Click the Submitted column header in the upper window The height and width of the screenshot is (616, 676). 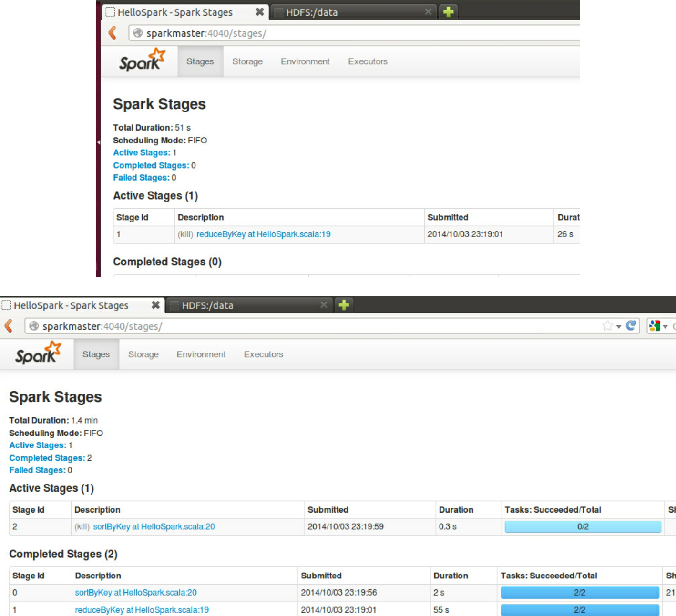point(448,217)
